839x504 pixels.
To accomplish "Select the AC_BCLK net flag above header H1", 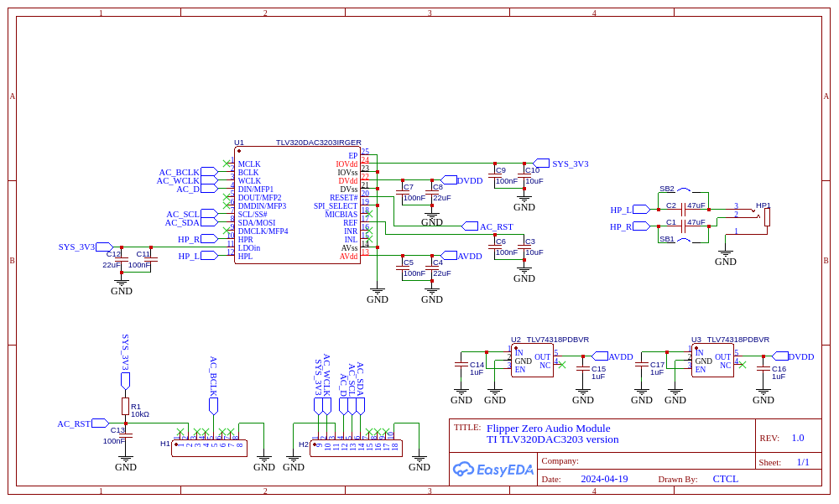I will pos(213,406).
